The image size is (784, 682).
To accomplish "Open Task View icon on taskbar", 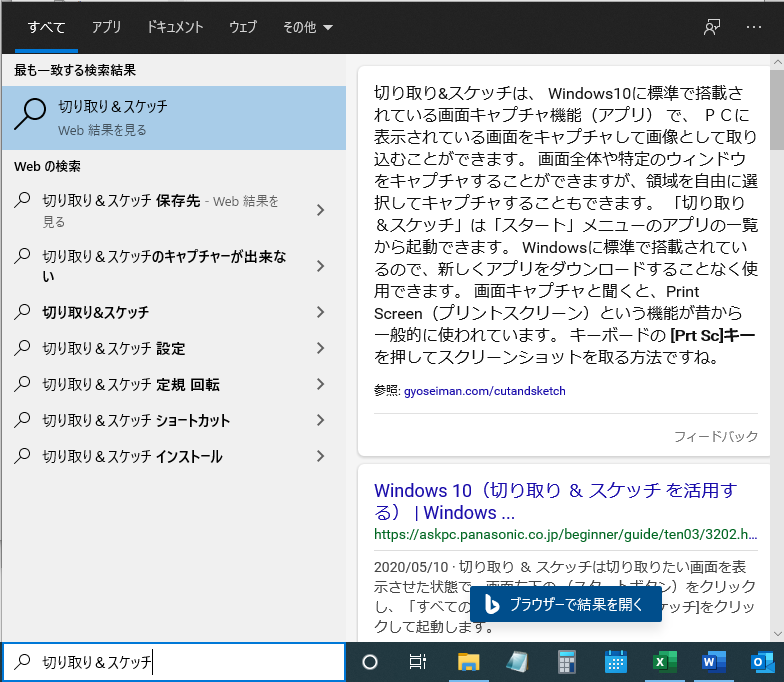I will pyautogui.click(x=418, y=662).
